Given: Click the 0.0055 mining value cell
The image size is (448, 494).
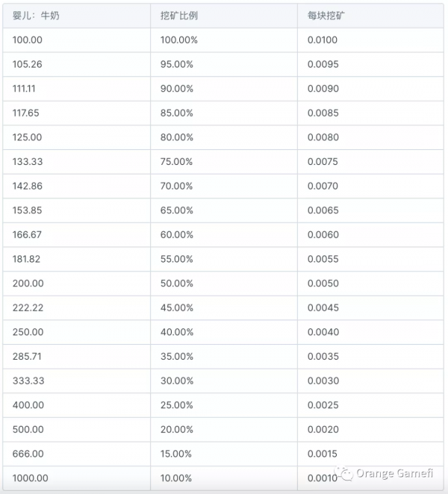Looking at the screenshot, I should coord(323,259).
